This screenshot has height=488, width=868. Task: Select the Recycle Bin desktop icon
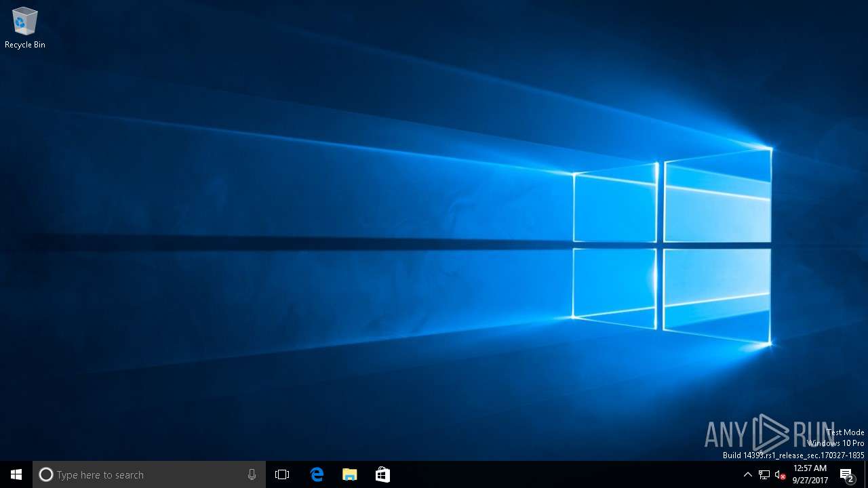coord(25,28)
